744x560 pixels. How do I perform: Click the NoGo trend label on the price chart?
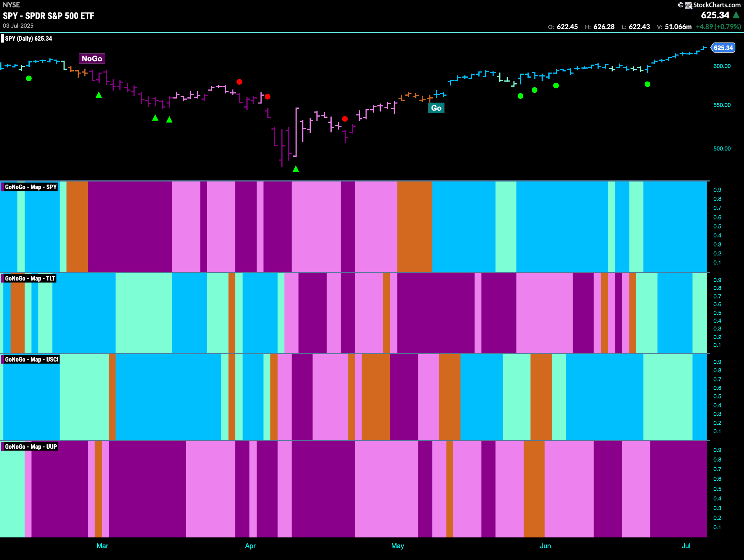[92, 58]
